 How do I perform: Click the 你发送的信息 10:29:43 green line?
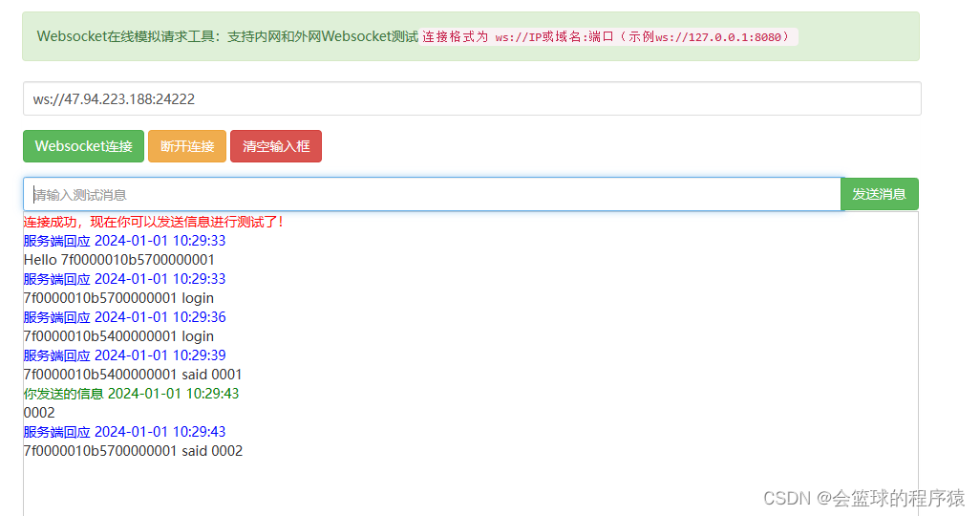(x=131, y=394)
